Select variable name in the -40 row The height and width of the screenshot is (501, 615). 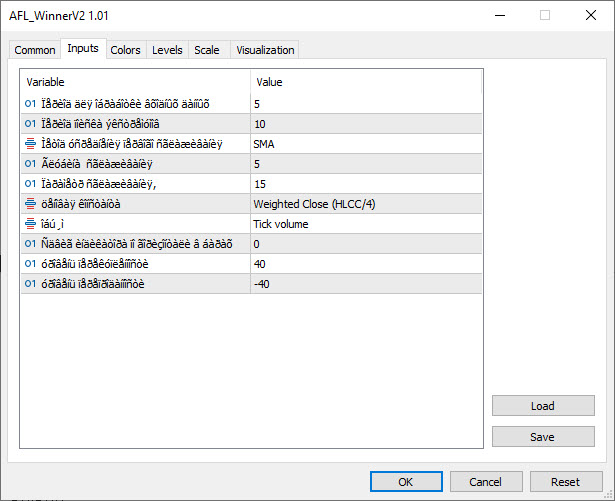(93, 284)
